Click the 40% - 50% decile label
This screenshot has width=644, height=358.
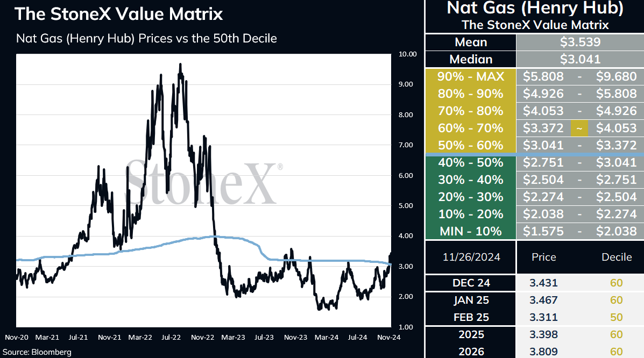[471, 162]
